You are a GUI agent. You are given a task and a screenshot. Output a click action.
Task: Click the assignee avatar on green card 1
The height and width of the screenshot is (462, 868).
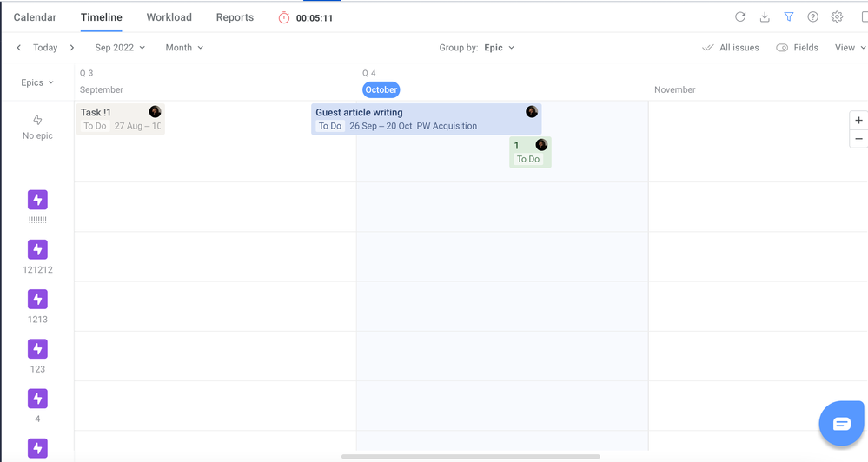[541, 145]
